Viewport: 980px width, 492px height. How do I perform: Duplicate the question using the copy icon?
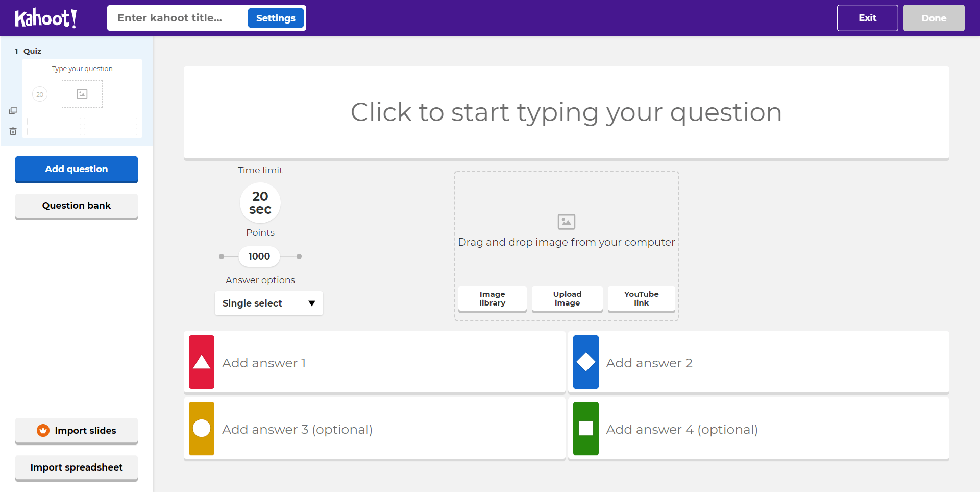13,110
